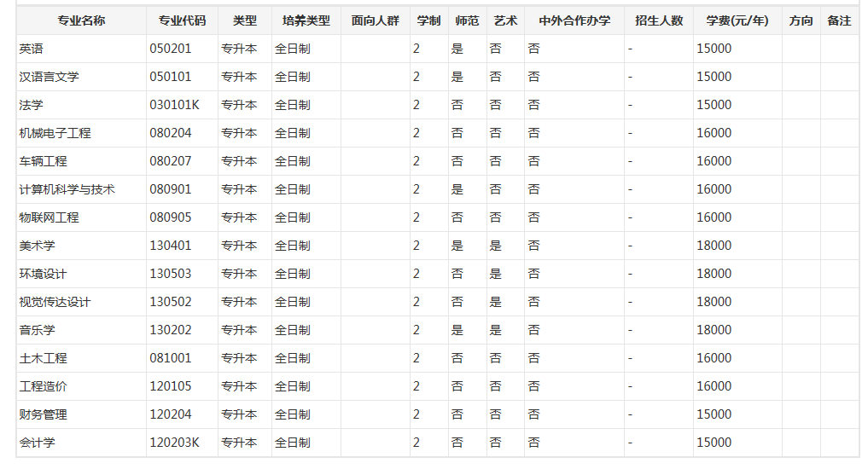Click the 工程造价 major name
This screenshot has height=469, width=868.
43,386
